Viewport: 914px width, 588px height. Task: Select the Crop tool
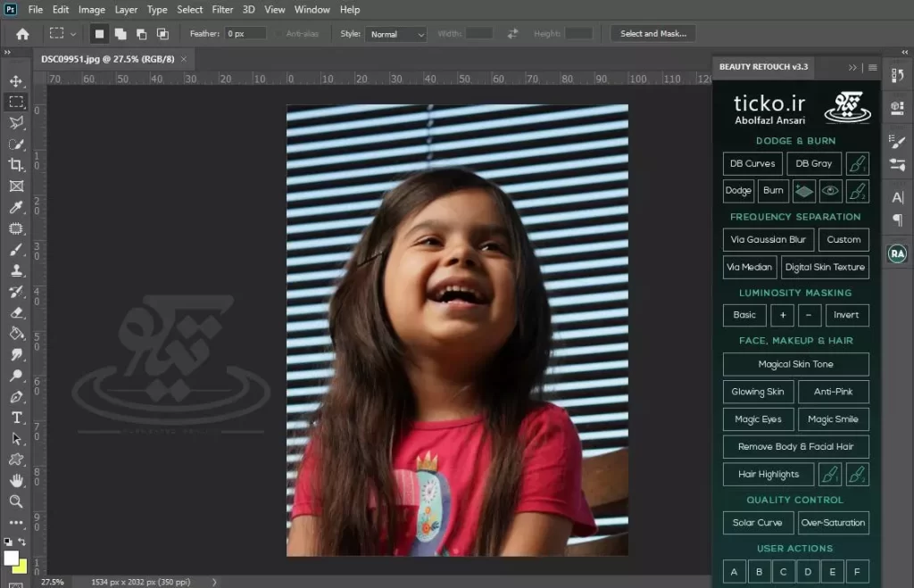[15, 162]
